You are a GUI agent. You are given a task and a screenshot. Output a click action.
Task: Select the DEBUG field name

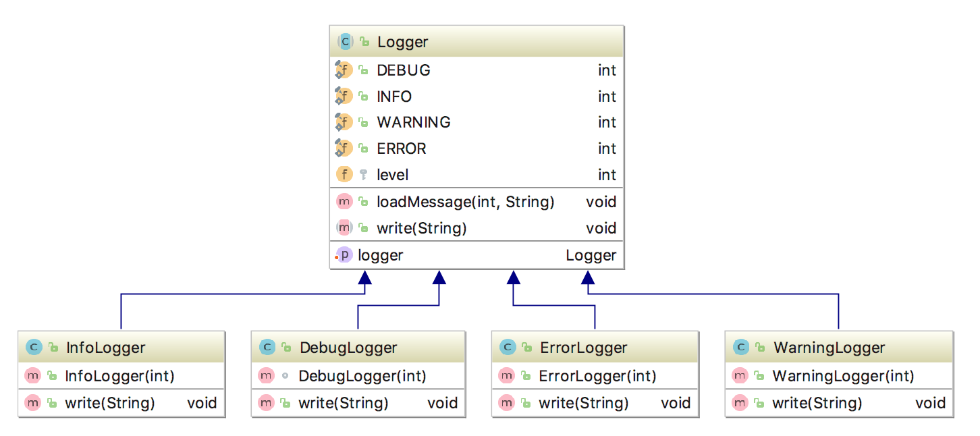403,70
